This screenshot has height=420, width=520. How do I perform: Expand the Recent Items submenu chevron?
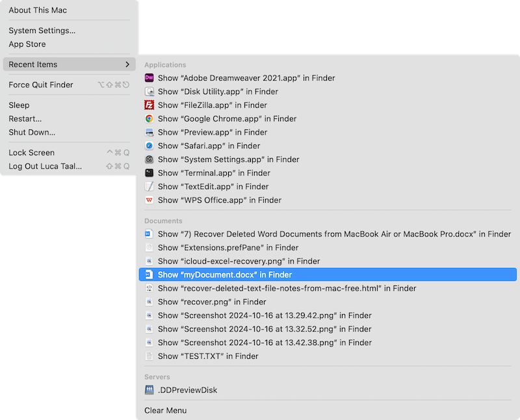click(x=128, y=64)
